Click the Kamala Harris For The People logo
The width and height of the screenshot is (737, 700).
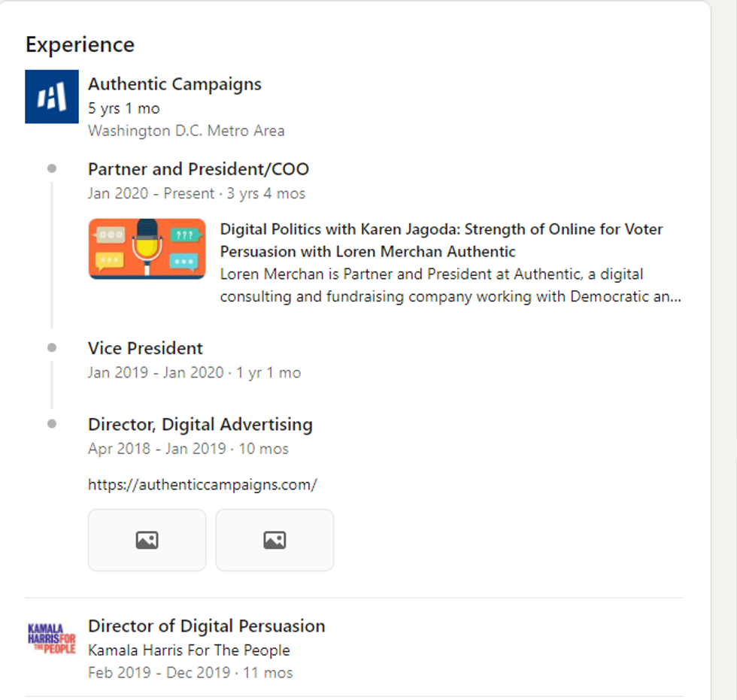click(52, 638)
